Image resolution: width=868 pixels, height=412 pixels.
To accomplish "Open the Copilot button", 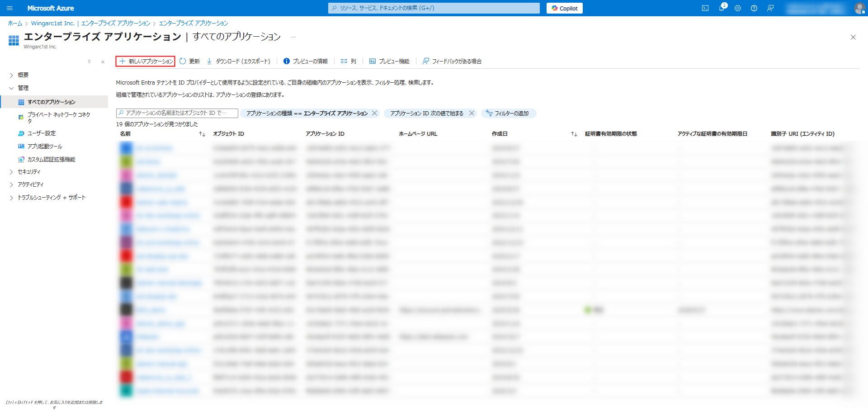I will (564, 8).
